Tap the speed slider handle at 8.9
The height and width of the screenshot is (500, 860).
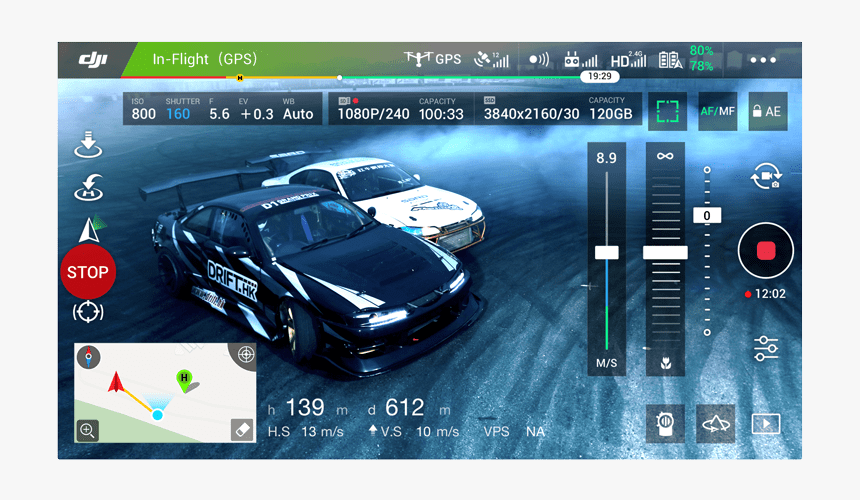[607, 253]
